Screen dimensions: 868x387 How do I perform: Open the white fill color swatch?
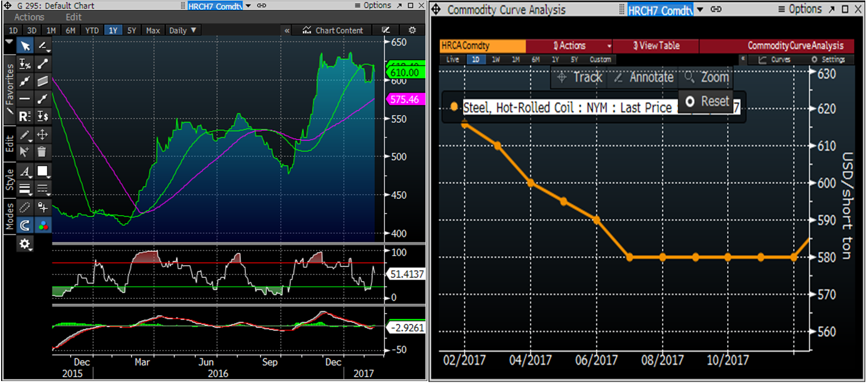click(x=42, y=172)
